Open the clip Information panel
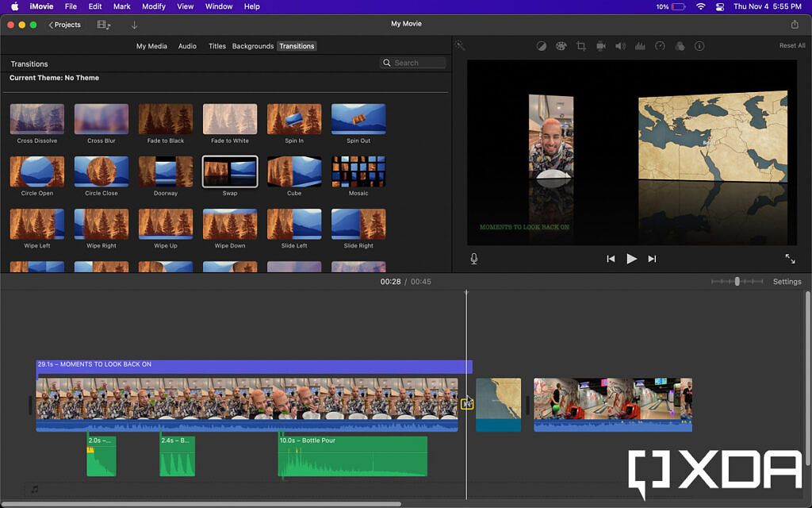 click(x=700, y=45)
